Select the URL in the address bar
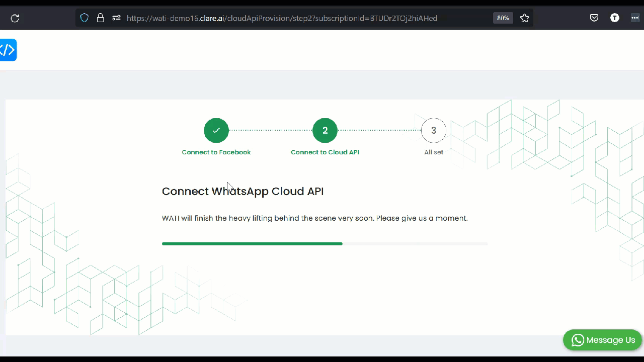The image size is (644, 362). pos(282,18)
